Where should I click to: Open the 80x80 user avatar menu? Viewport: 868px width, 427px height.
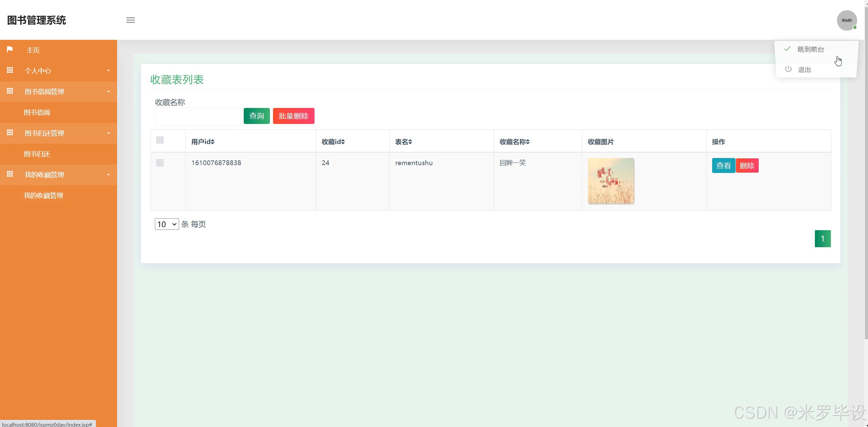[x=847, y=20]
